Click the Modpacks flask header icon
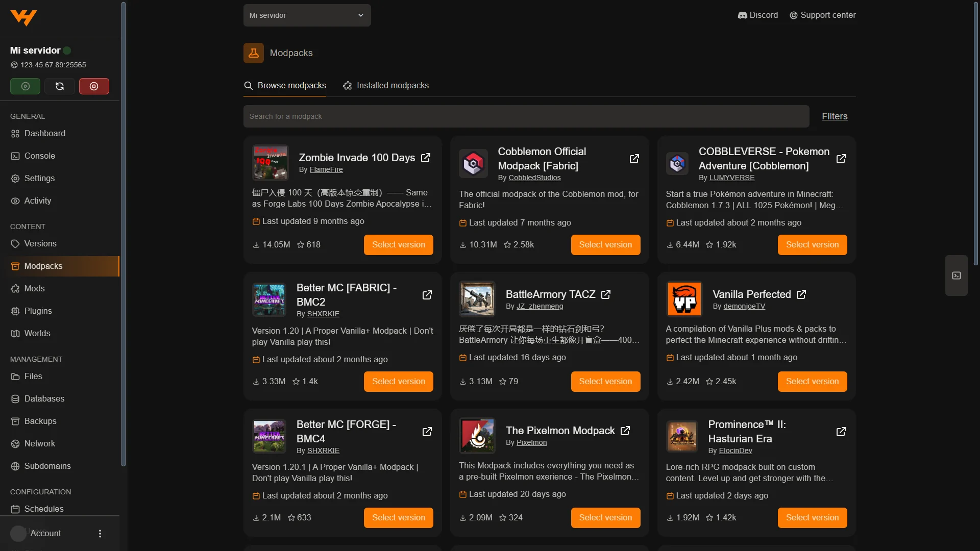Screen dimensions: 980x551 (x=254, y=53)
